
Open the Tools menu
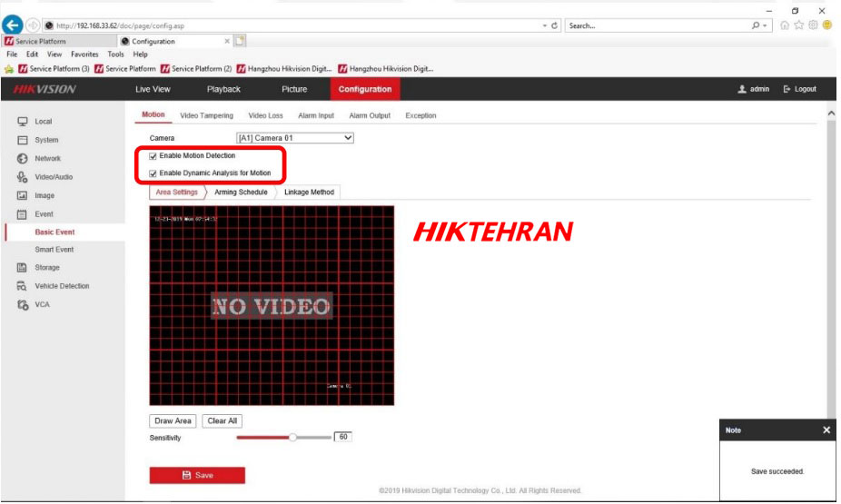pyautogui.click(x=115, y=54)
